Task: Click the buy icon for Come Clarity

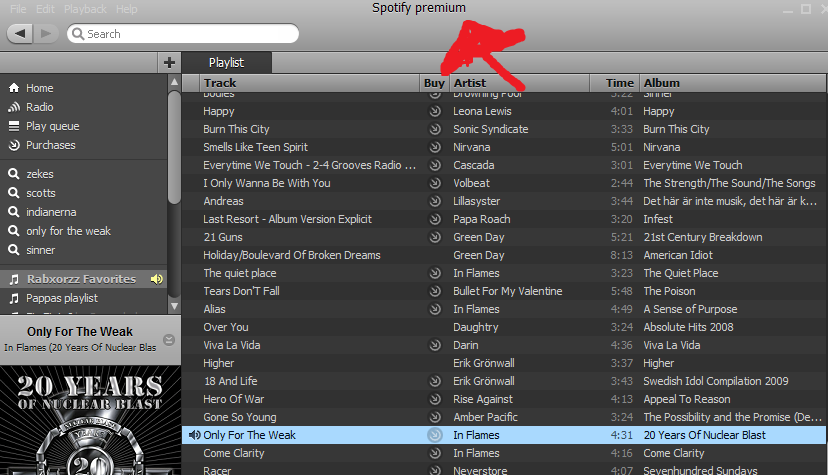Action: (435, 453)
